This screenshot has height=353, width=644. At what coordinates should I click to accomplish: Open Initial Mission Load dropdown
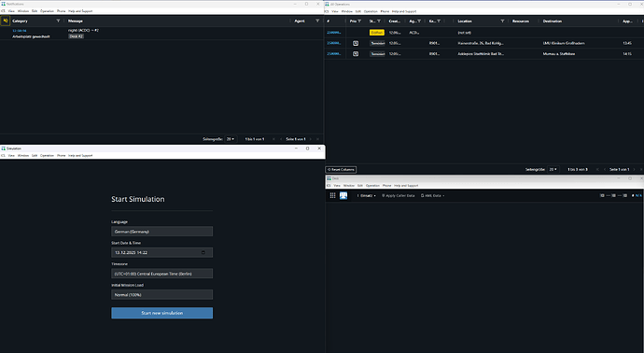(161, 295)
